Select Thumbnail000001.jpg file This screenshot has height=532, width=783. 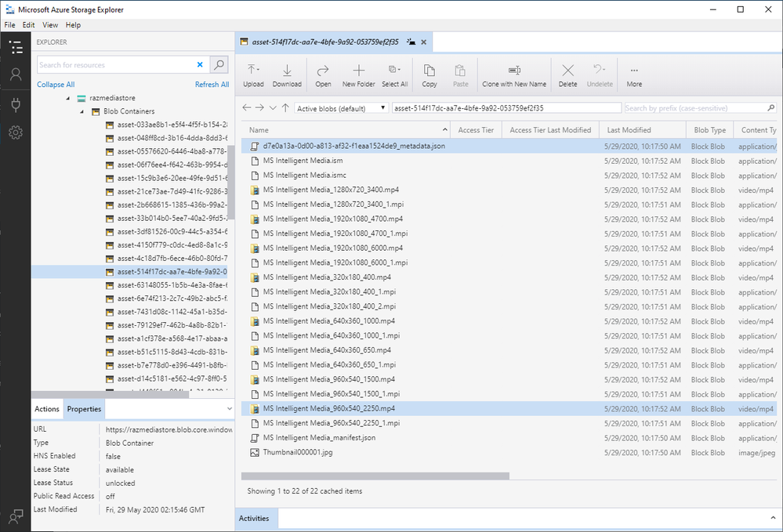pyautogui.click(x=509, y=453)
